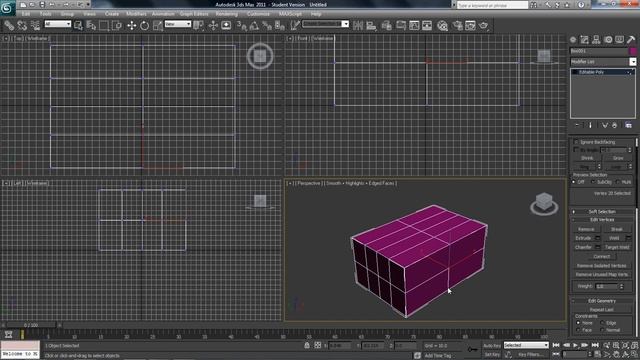Collapse Edit Vertices rollout
This screenshot has width=640, height=360.
click(x=602, y=220)
